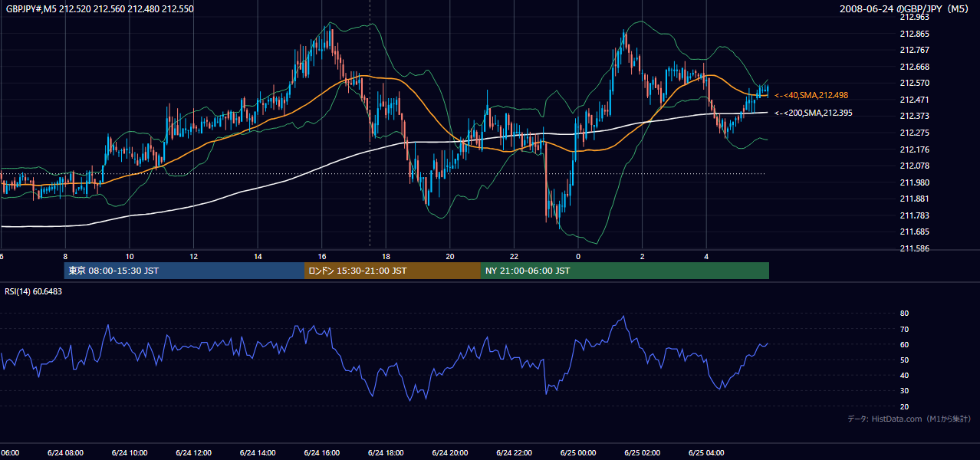Click price axis value 212.767
980x460 pixels.
tap(914, 50)
